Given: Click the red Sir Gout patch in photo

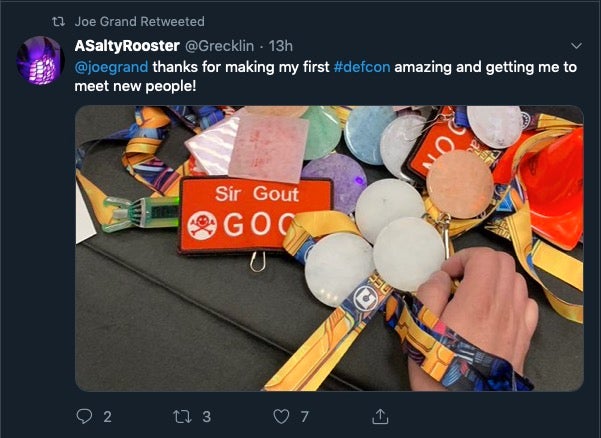Looking at the screenshot, I should [x=241, y=208].
